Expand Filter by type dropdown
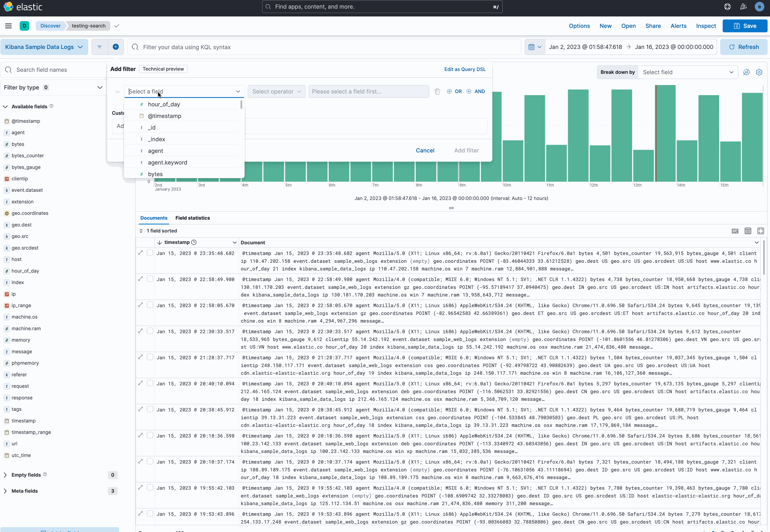This screenshot has width=770, height=532. (x=53, y=87)
